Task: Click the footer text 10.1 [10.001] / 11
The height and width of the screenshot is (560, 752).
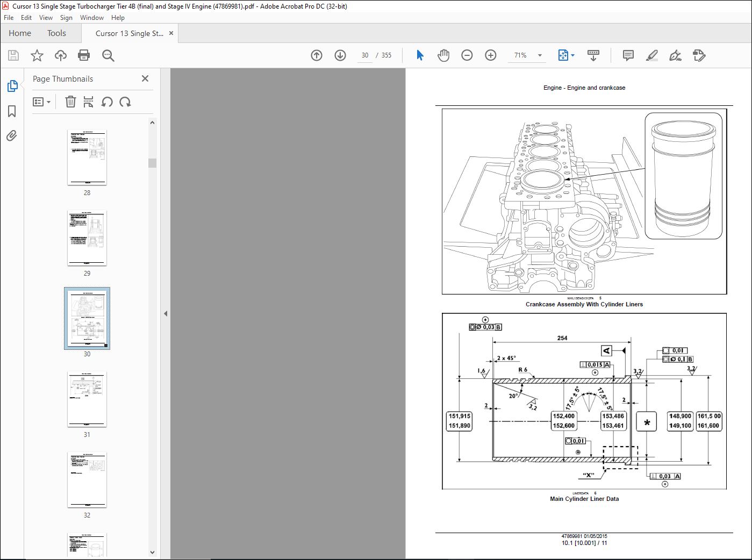Action: coord(584,543)
